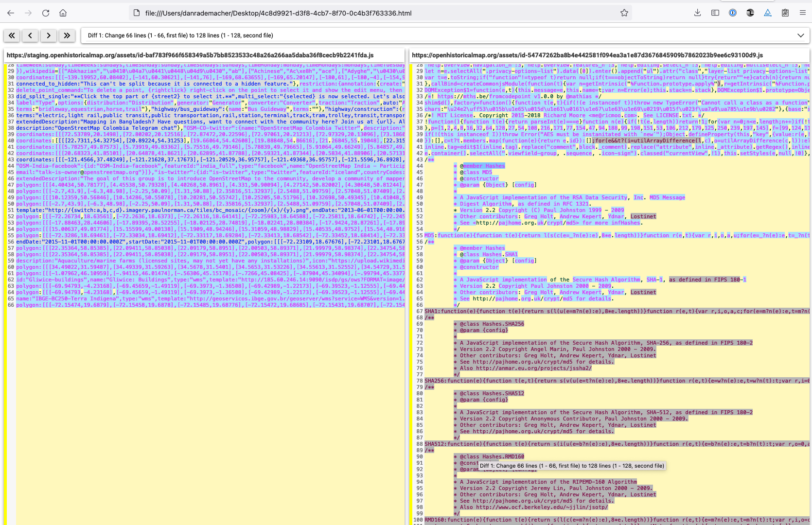Image resolution: width=812 pixels, height=525 pixels.
Task: Click the Downloads icon in the browser toolbar
Action: click(697, 13)
